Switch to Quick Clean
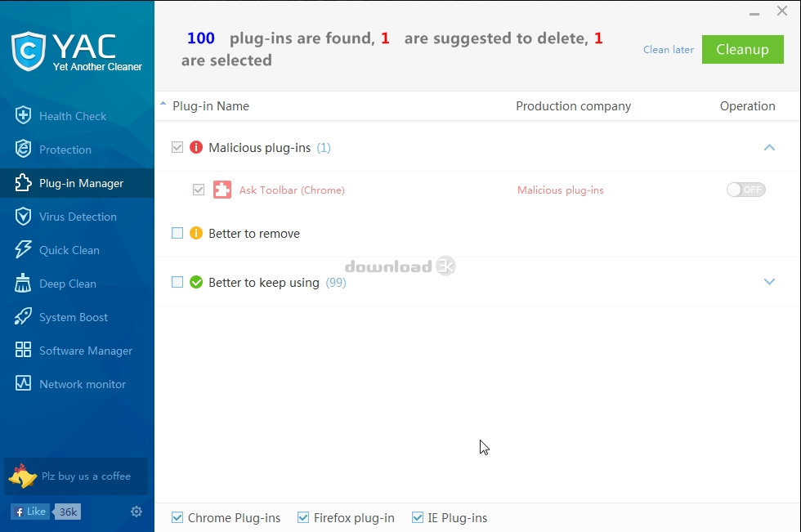Screen dimensions: 801x532 point(77,250)
